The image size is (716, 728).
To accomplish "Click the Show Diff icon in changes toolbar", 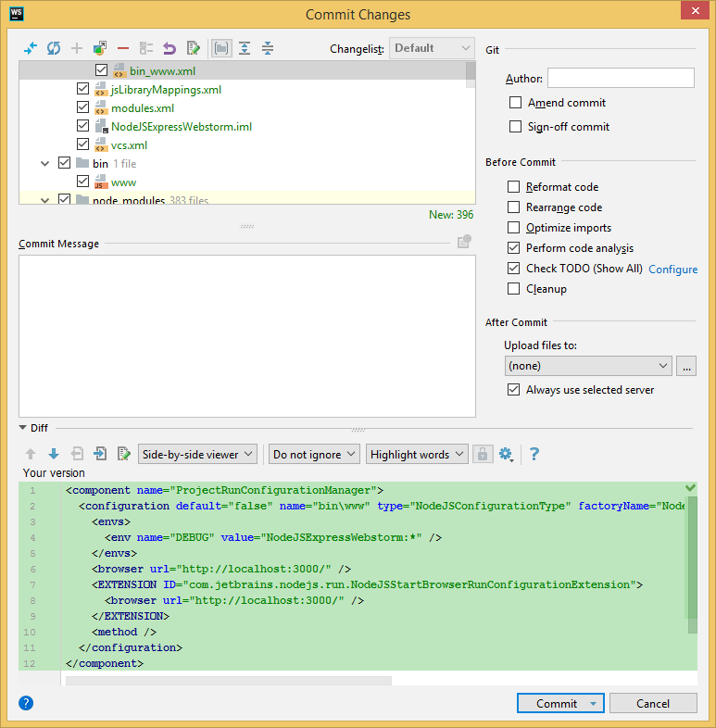I will point(30,48).
